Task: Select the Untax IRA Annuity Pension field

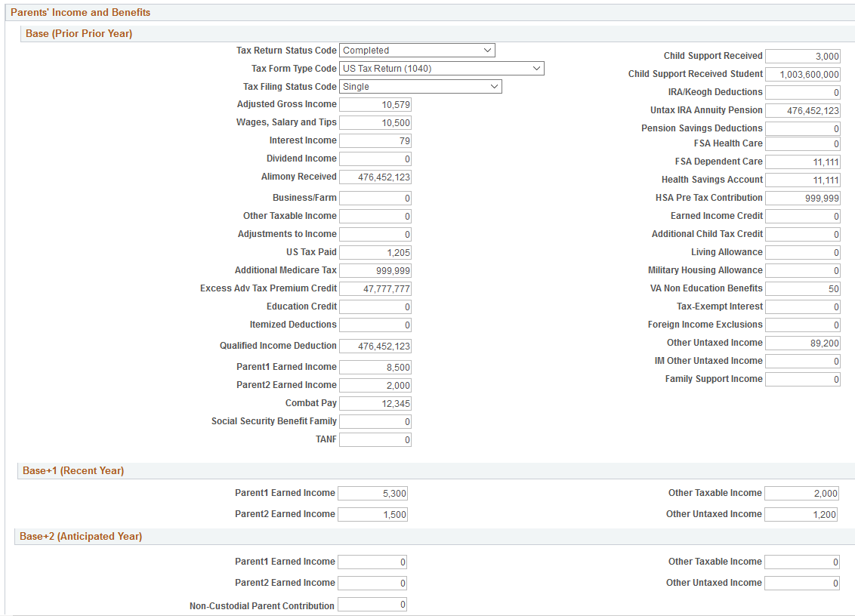Action: (x=802, y=109)
